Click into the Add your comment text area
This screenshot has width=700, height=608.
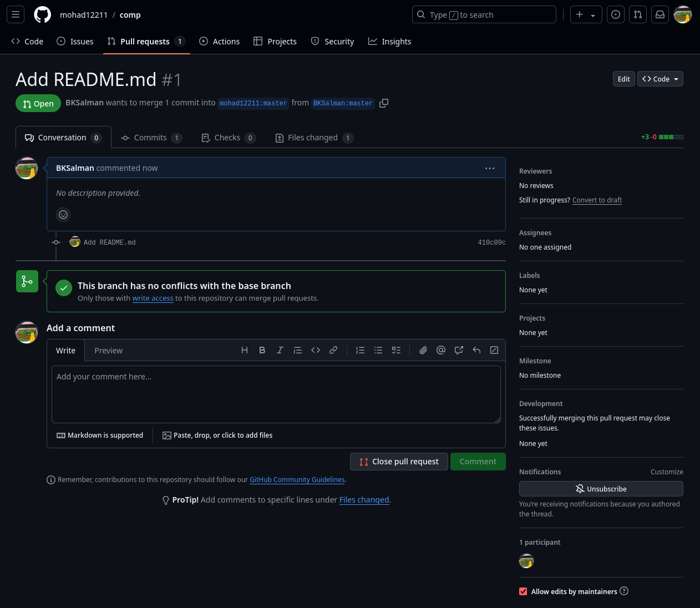pyautogui.click(x=276, y=394)
